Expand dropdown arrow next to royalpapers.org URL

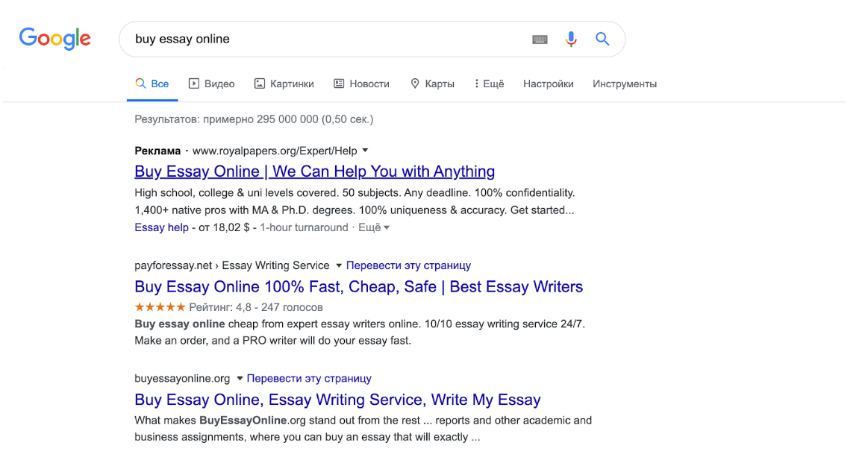click(366, 151)
